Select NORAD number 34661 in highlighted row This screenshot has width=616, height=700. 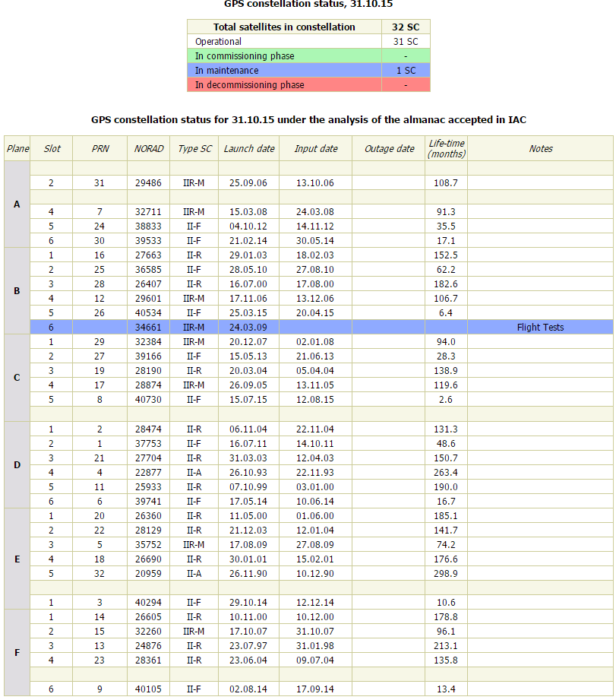click(x=149, y=327)
